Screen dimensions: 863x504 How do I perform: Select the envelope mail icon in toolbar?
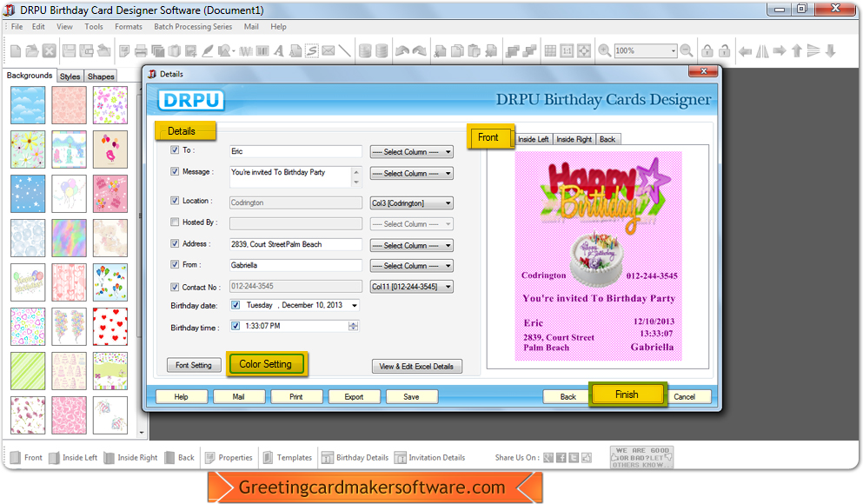pos(329,51)
